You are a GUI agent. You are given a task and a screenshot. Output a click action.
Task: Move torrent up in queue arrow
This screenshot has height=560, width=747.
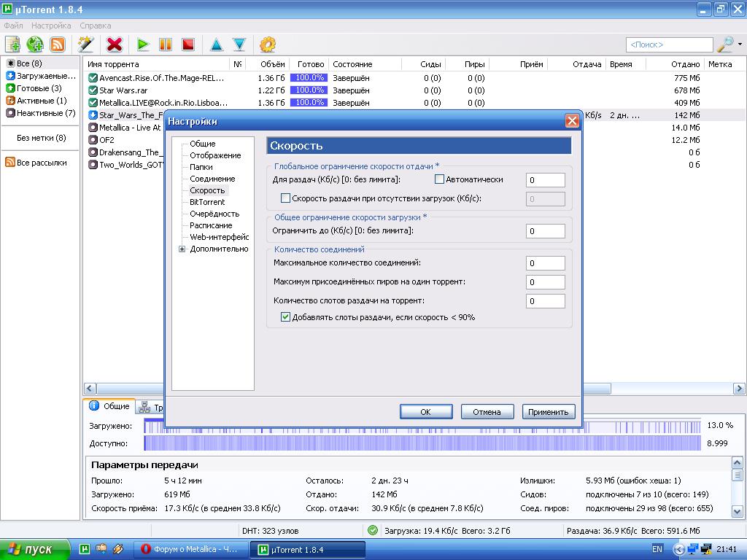point(217,44)
